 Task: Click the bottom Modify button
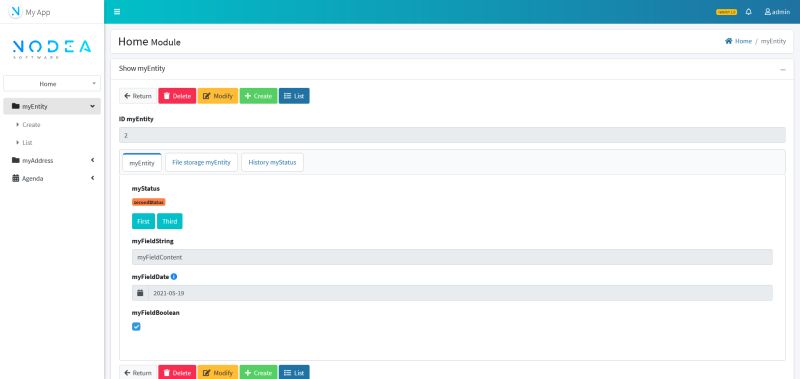click(218, 372)
